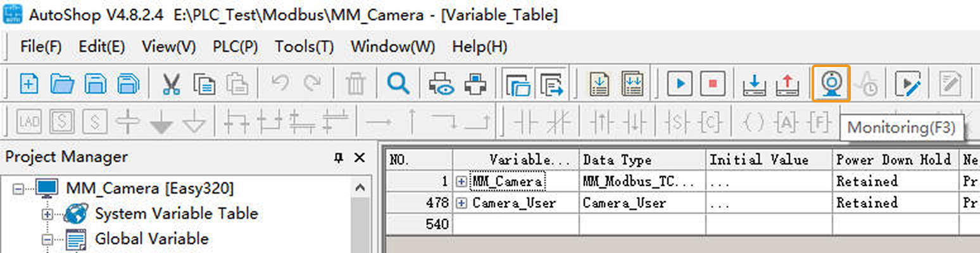Click the Monitoring webcam icon
The width and height of the screenshot is (980, 253).
coord(831,83)
